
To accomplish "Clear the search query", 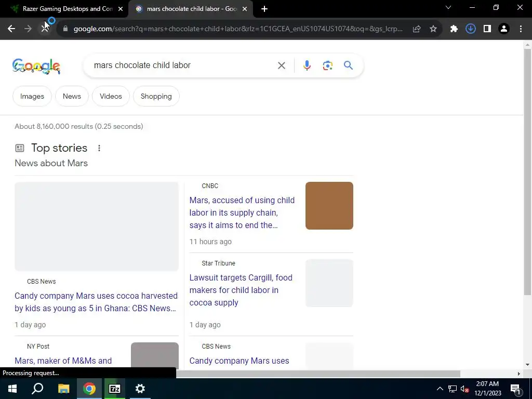I will coord(282,65).
